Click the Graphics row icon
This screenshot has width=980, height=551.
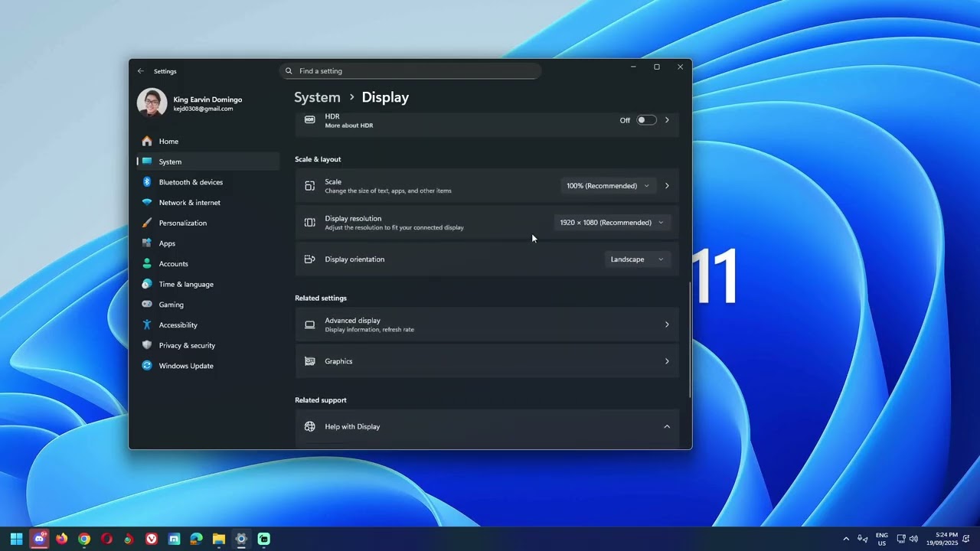(x=309, y=361)
